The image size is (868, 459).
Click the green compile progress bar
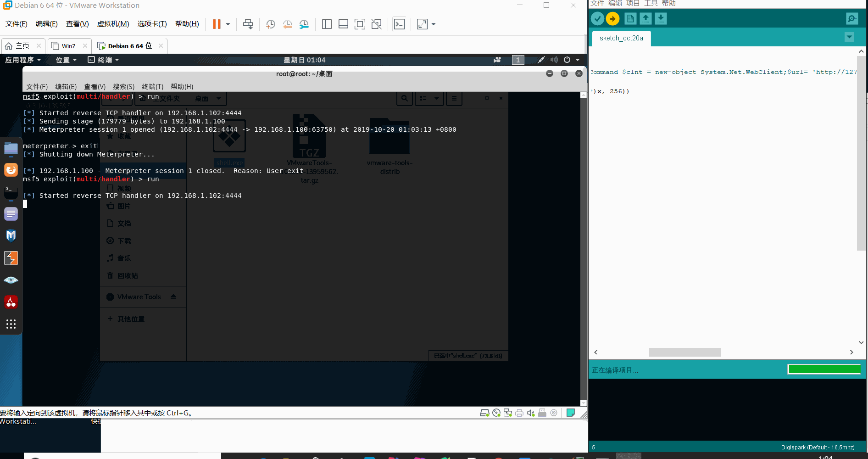point(824,369)
